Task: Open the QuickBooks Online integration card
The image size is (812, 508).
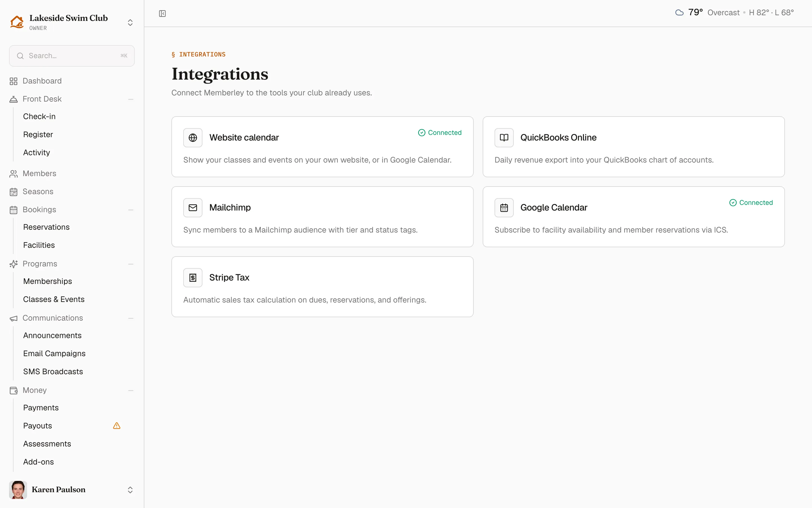Action: [634, 147]
